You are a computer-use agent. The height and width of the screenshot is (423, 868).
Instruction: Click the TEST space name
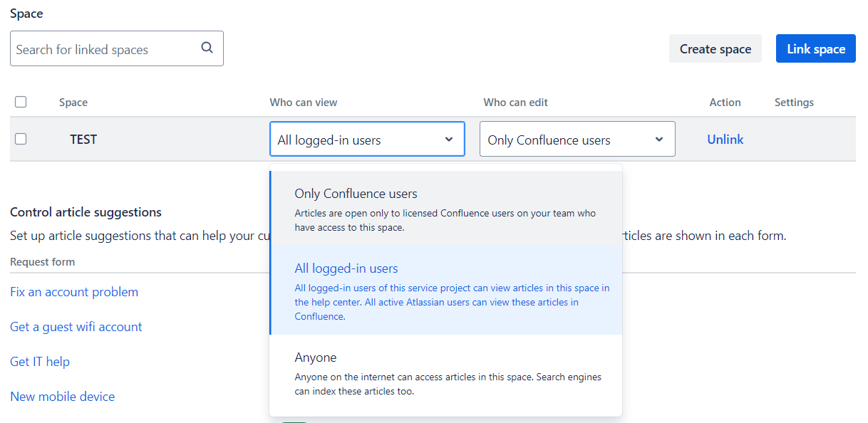click(83, 140)
